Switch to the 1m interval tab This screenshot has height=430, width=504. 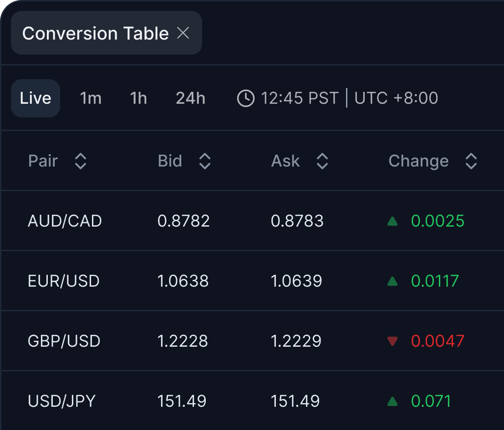tap(90, 98)
